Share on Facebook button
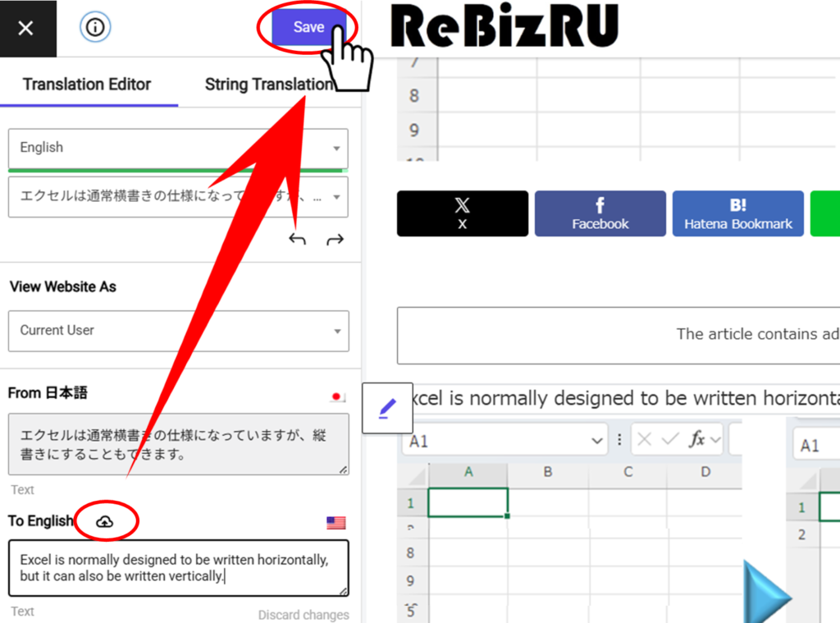 [600, 213]
